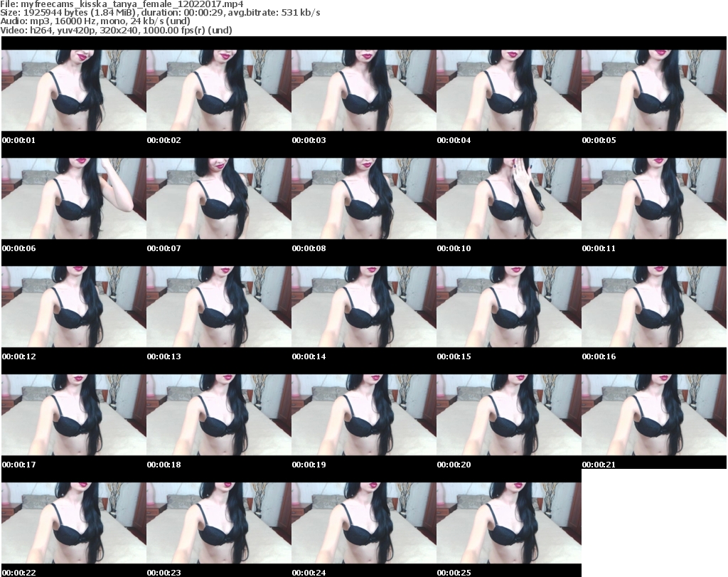Select the thumbnail frame at 00:00:08
The height and width of the screenshot is (577, 728).
(x=364, y=198)
